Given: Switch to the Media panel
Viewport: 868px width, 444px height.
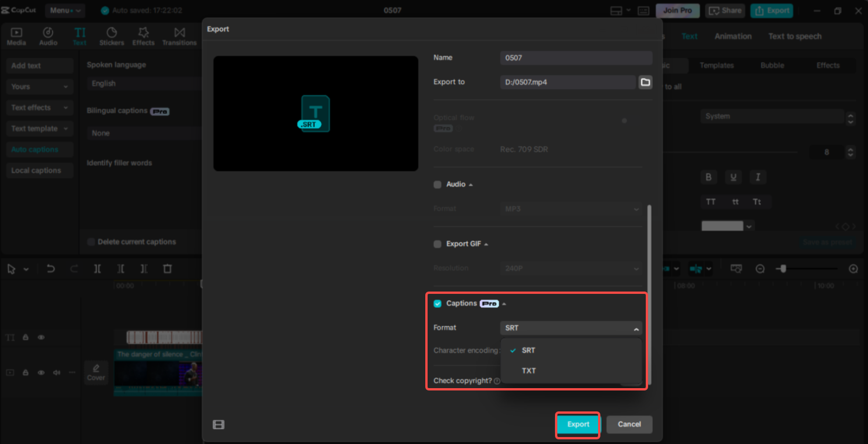Looking at the screenshot, I should click(16, 35).
